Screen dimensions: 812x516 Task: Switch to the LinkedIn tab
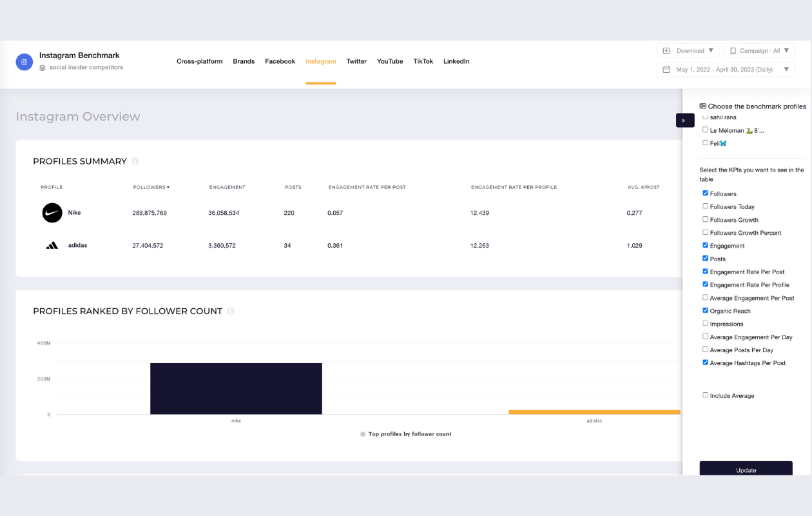point(456,61)
